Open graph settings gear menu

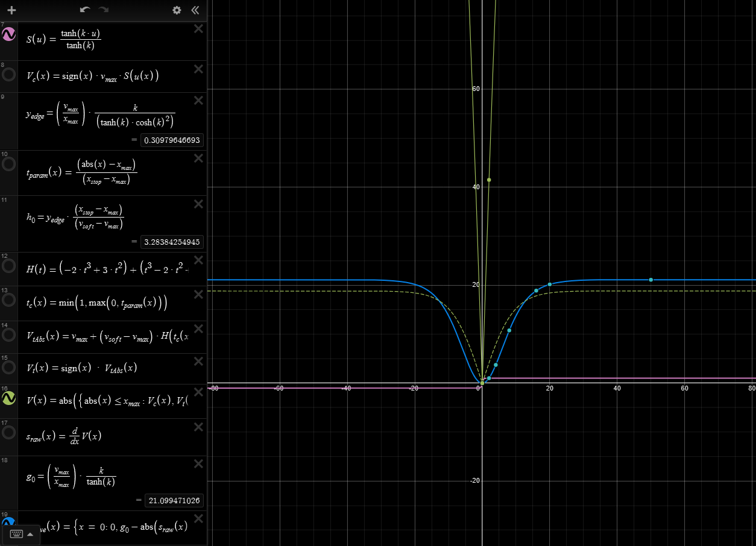(x=177, y=10)
